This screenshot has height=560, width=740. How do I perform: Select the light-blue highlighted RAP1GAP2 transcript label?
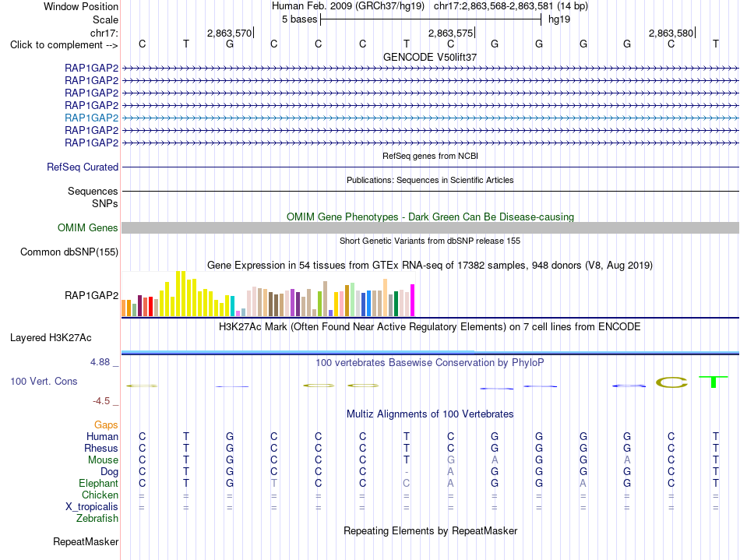click(x=92, y=118)
